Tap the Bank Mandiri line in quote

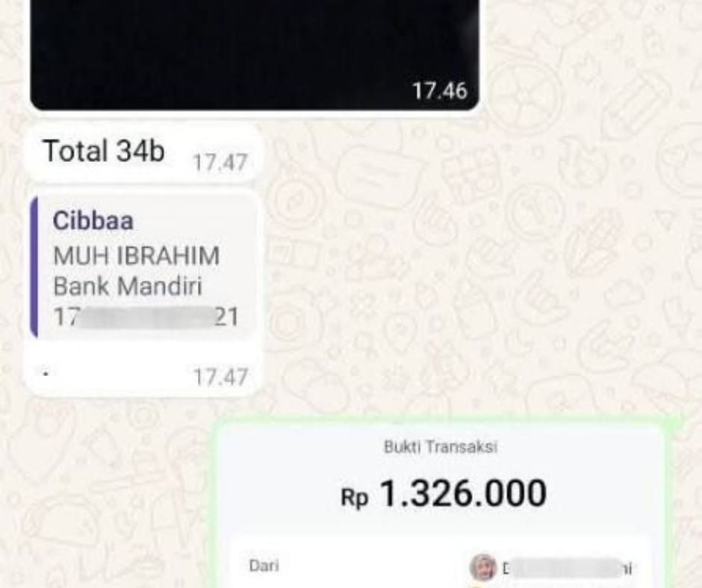coord(128,286)
